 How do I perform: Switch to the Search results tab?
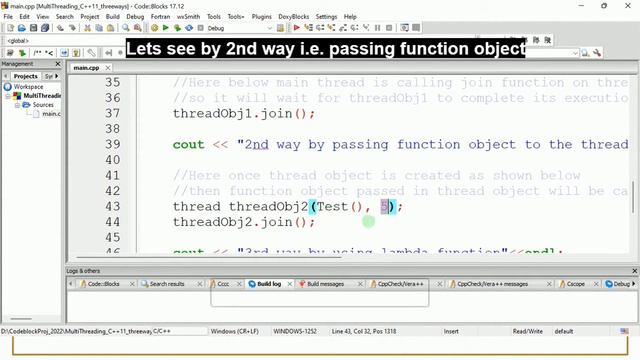coord(167,284)
